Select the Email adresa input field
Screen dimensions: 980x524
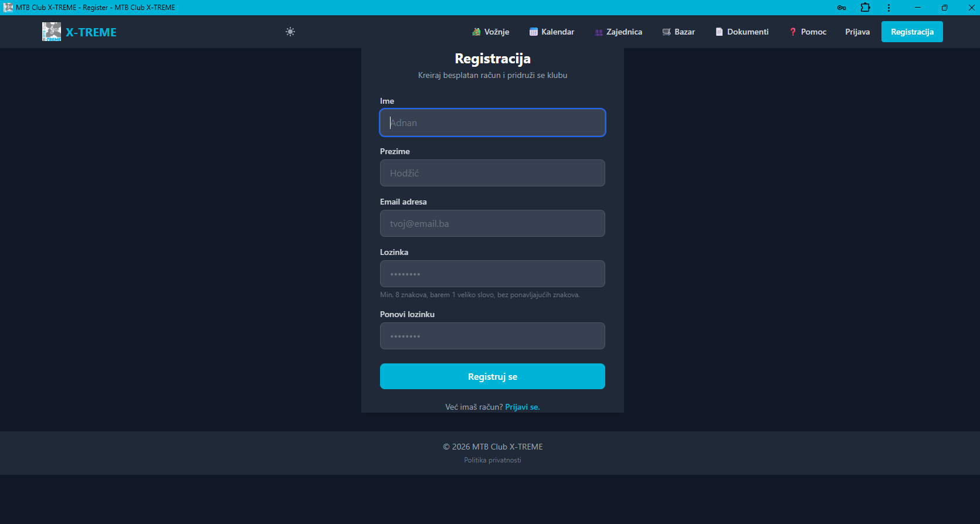coord(493,223)
